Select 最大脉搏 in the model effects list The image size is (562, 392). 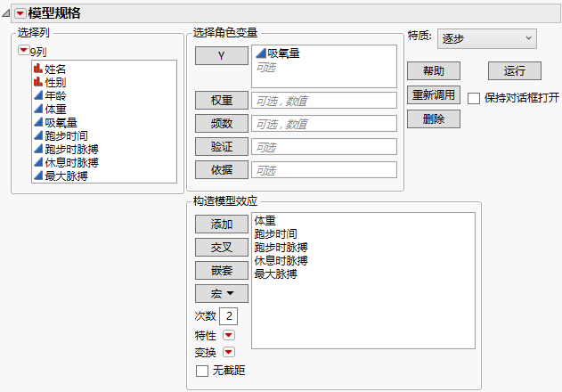pyautogui.click(x=275, y=274)
